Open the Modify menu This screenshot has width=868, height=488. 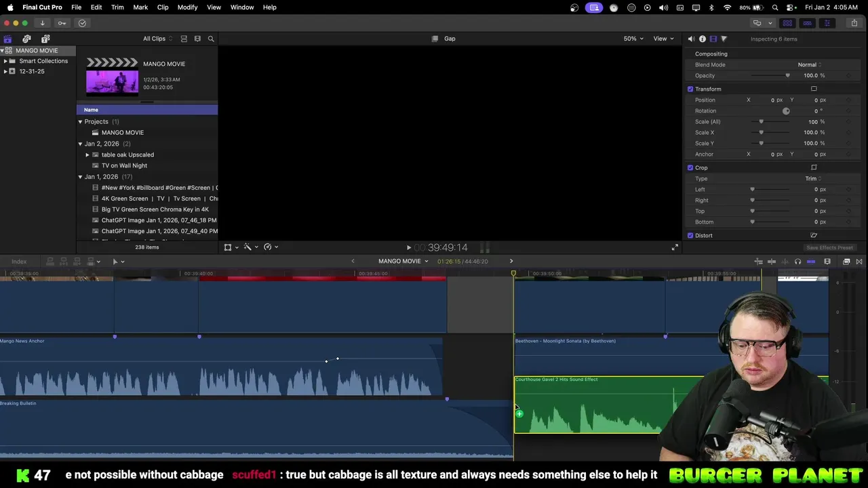pos(187,7)
